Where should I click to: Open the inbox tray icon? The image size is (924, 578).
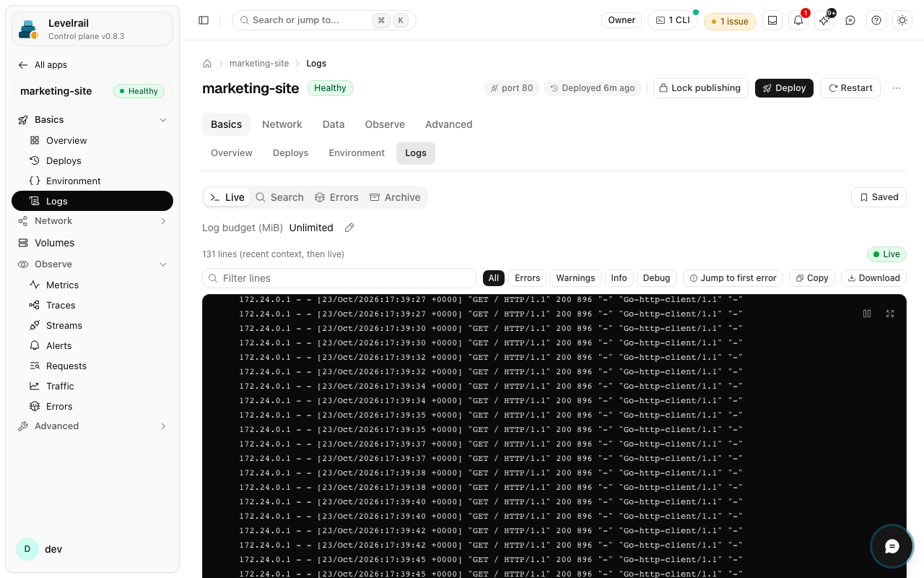772,20
